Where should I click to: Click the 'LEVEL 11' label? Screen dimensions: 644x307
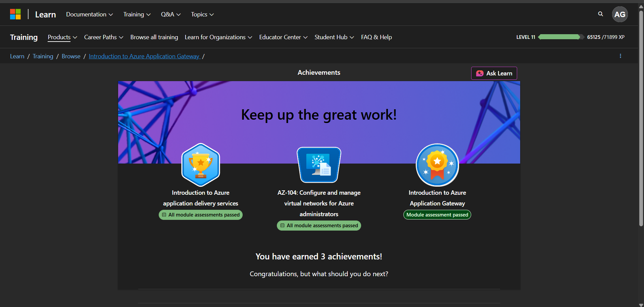tap(526, 37)
